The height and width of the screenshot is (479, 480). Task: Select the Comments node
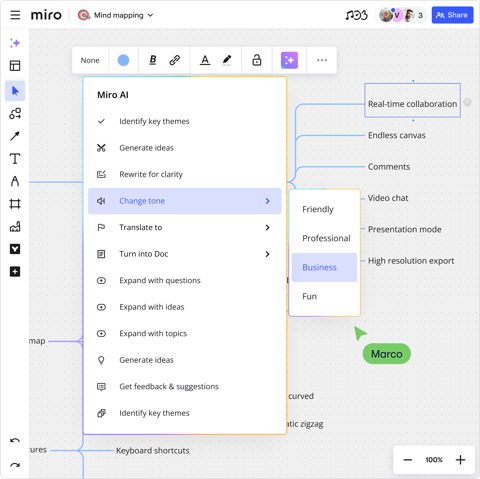(x=389, y=167)
